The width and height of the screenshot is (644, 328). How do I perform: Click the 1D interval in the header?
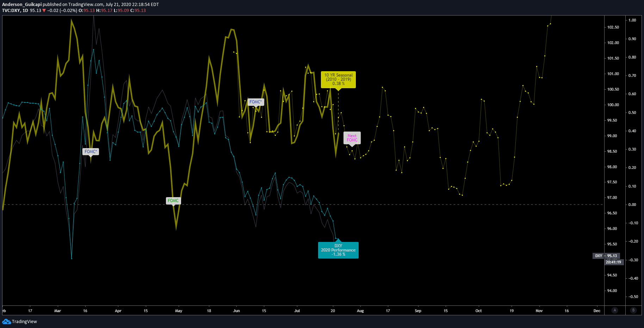coord(25,11)
